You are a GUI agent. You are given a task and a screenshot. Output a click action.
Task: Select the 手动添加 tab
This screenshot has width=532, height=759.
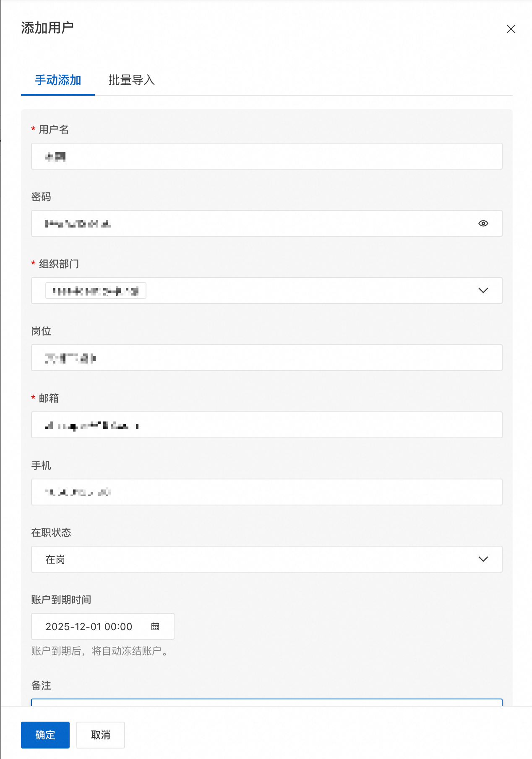pyautogui.click(x=58, y=80)
